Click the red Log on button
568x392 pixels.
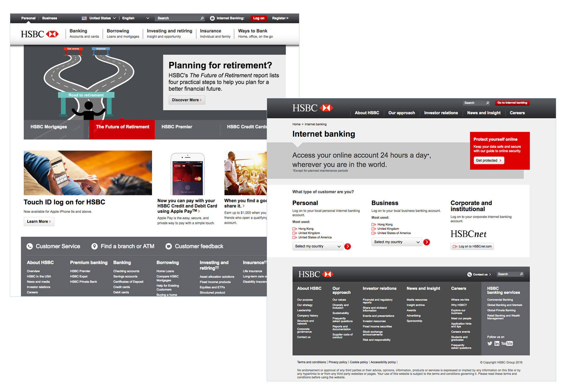tap(259, 18)
